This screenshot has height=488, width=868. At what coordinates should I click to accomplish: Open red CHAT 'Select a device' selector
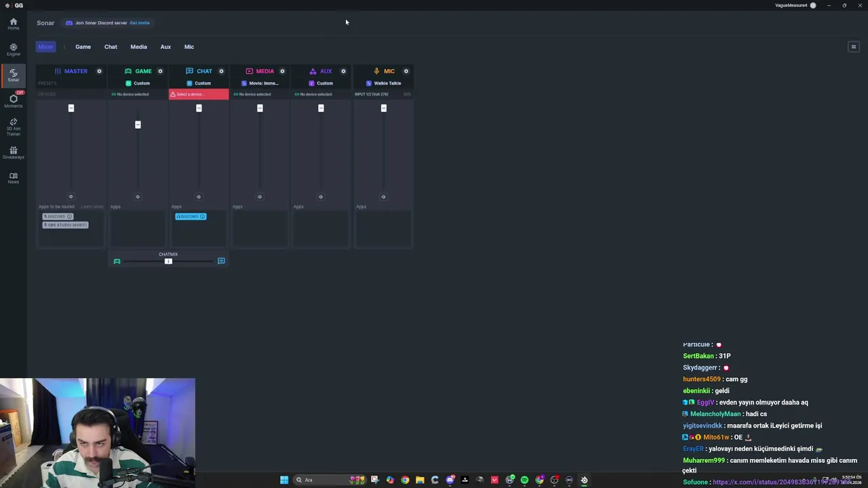(x=199, y=94)
